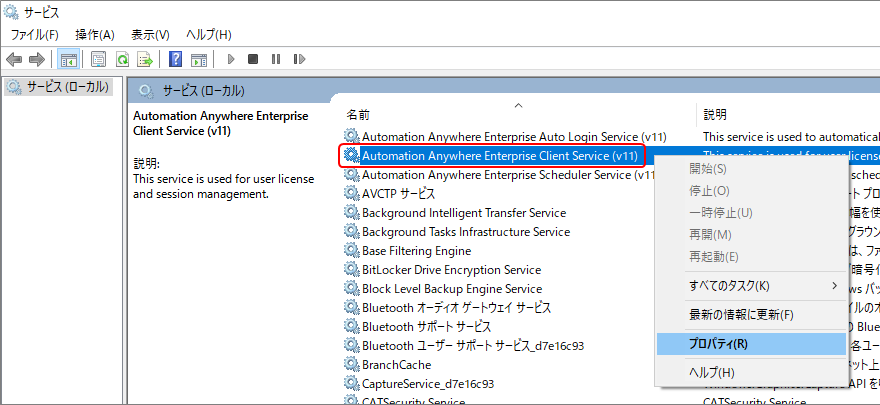Screen dimensions: 880x405
Task: Click the Refresh toolbar icon
Action: (122, 59)
